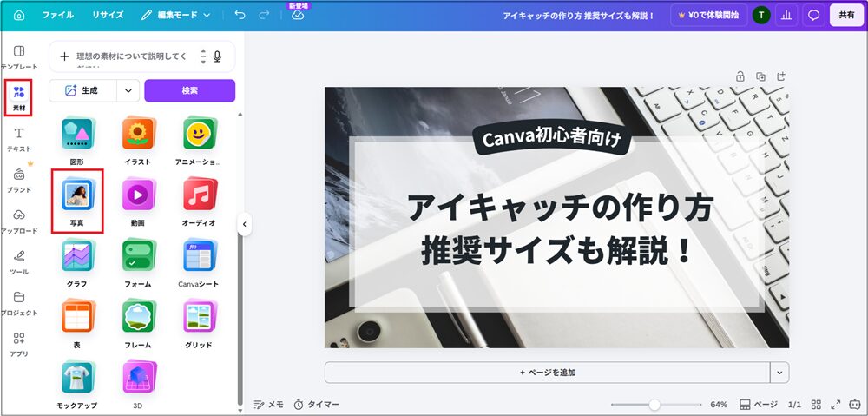The height and width of the screenshot is (416, 868).
Task: Add page via icon above canvas
Action: (781, 76)
